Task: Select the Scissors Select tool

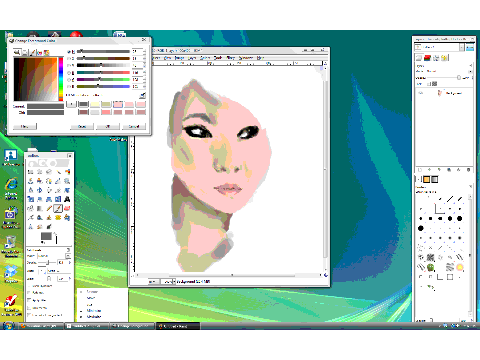Action: tap(31, 181)
